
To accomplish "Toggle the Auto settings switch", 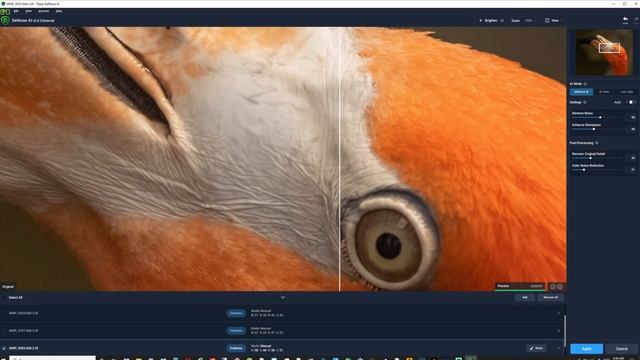I will coord(631,102).
